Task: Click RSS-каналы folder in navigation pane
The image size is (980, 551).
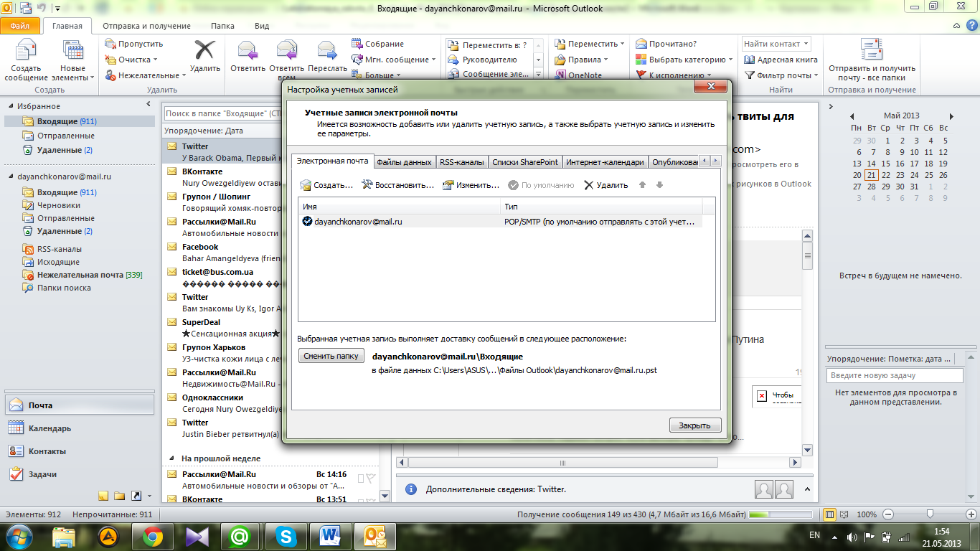Action: point(60,249)
